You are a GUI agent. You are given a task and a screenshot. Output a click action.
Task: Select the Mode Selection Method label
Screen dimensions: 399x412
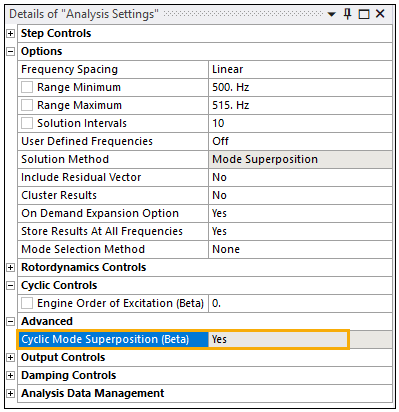click(83, 249)
